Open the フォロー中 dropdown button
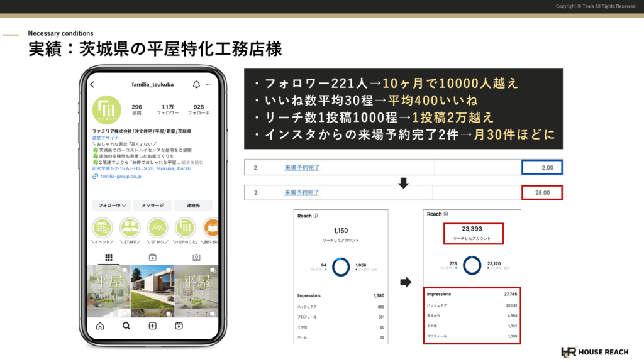 [112, 206]
